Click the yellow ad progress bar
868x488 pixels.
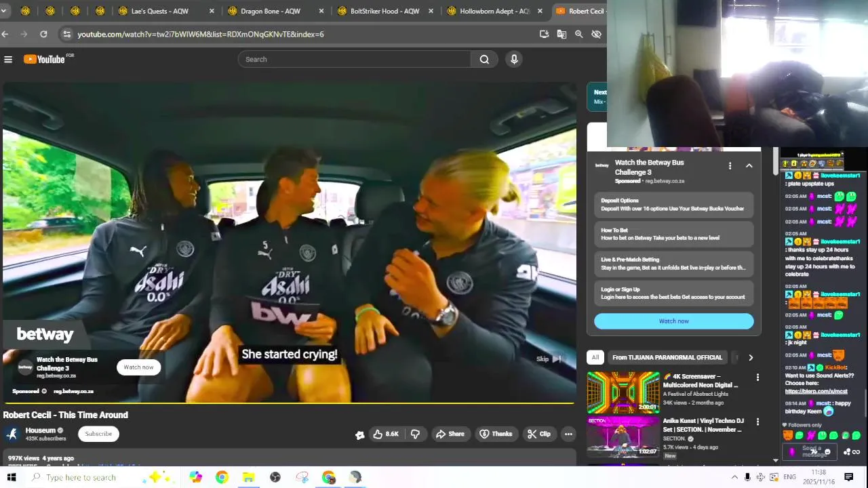(x=288, y=403)
